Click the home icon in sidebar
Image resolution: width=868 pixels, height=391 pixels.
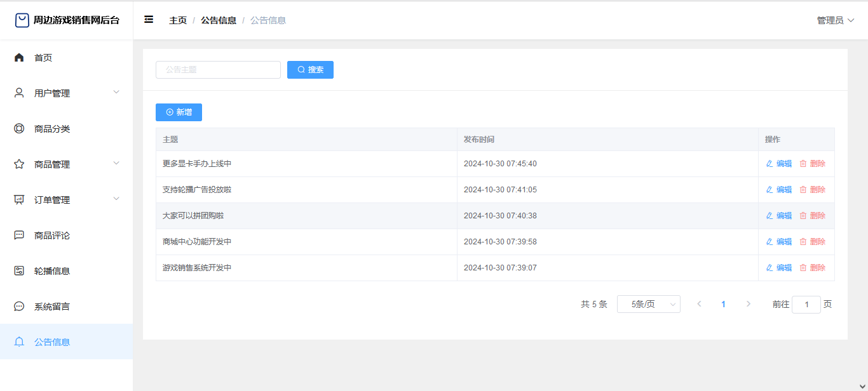pos(19,58)
